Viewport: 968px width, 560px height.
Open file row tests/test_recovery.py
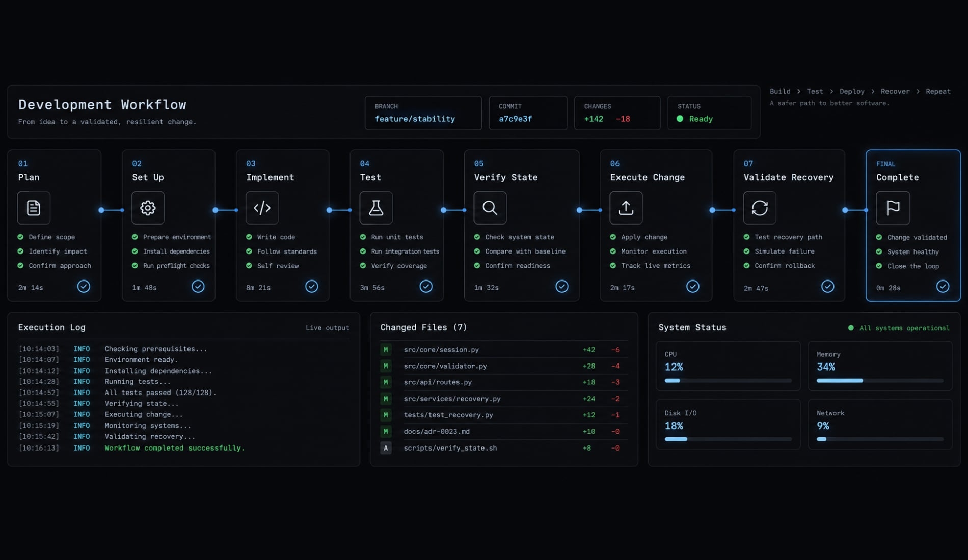pyautogui.click(x=503, y=415)
